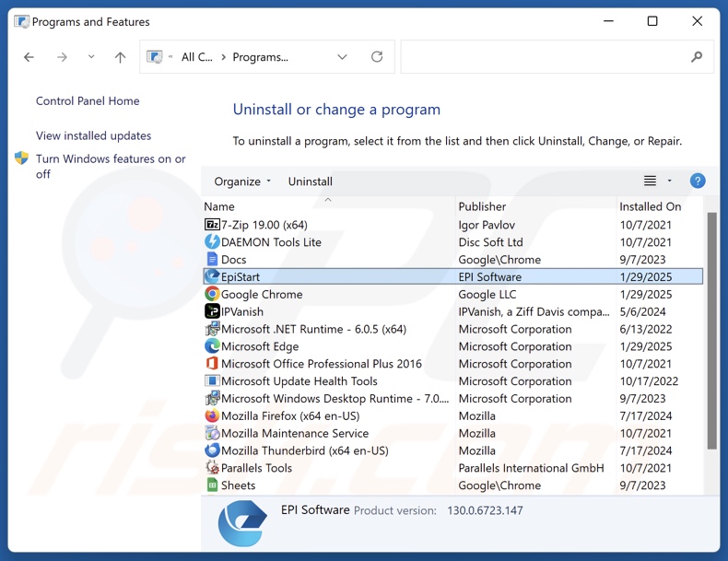
Task: Click the Sheets spreadsheet icon
Action: coord(212,485)
